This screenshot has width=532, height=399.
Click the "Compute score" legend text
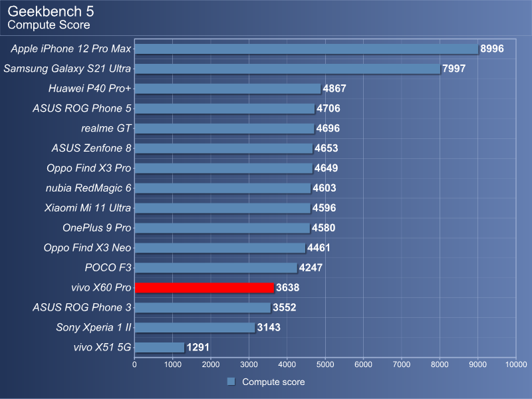[x=273, y=382]
